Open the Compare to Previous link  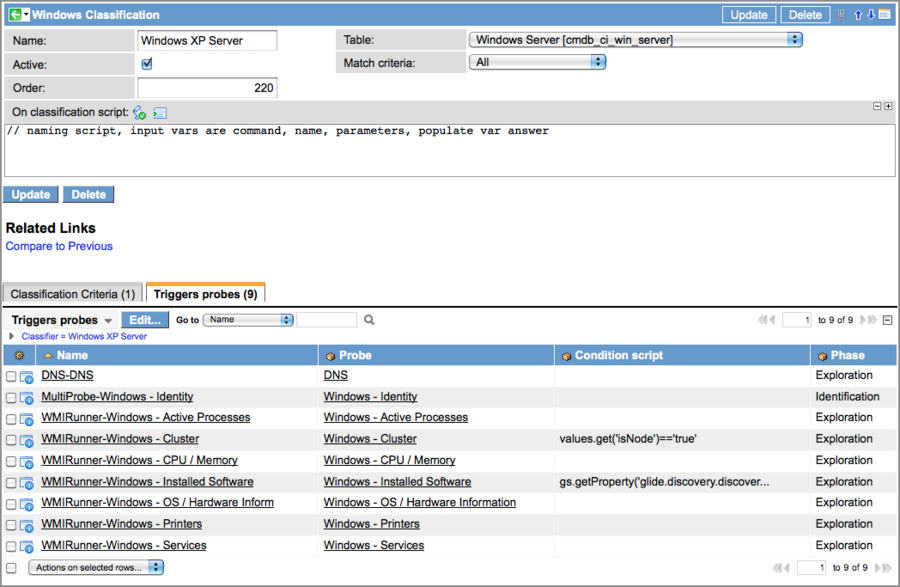click(59, 246)
